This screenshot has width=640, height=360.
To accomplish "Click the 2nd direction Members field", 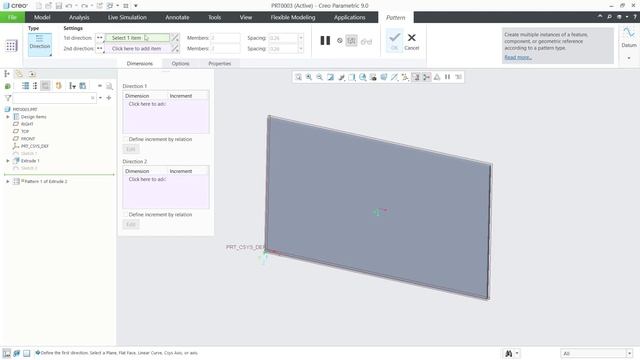I will [225, 49].
